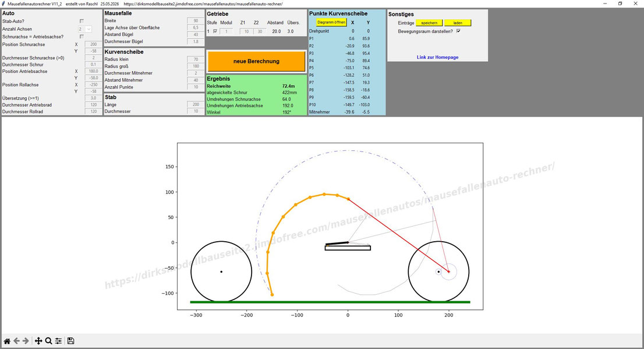The image size is (644, 349).
Task: Reset plot view with Home icon
Action: [x=7, y=341]
